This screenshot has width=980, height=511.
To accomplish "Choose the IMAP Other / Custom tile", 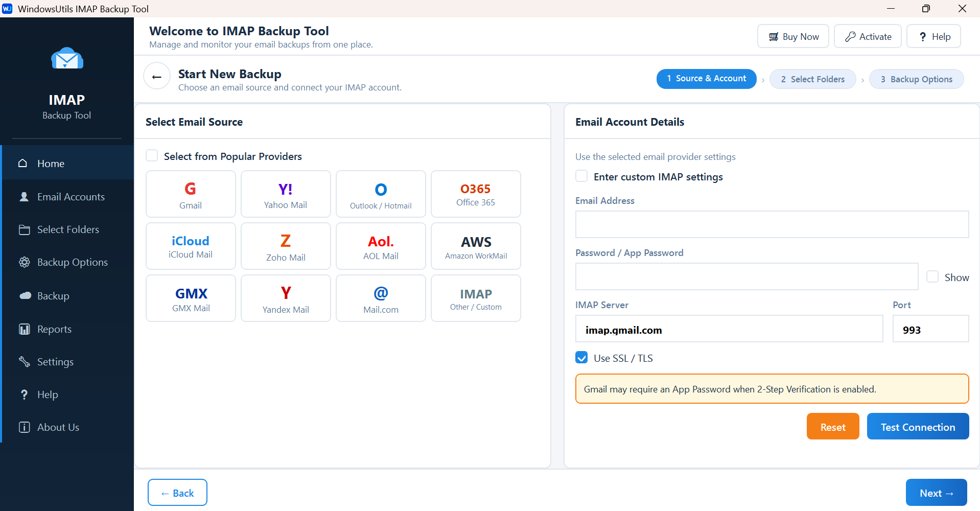I will pos(476,298).
